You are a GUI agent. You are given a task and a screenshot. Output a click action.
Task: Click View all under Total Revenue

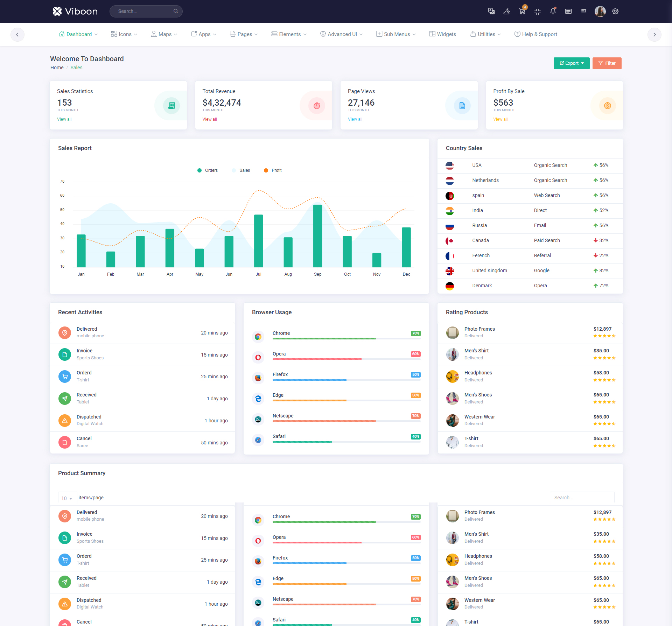(x=210, y=119)
